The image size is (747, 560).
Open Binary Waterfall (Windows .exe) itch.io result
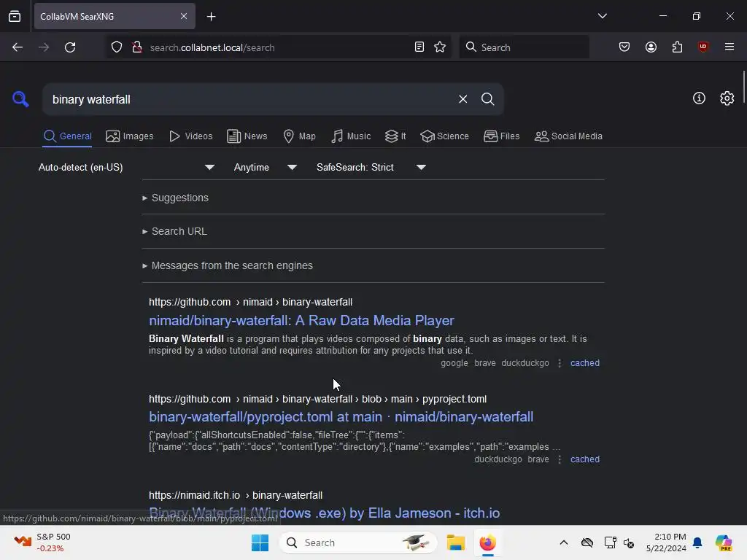click(x=324, y=513)
